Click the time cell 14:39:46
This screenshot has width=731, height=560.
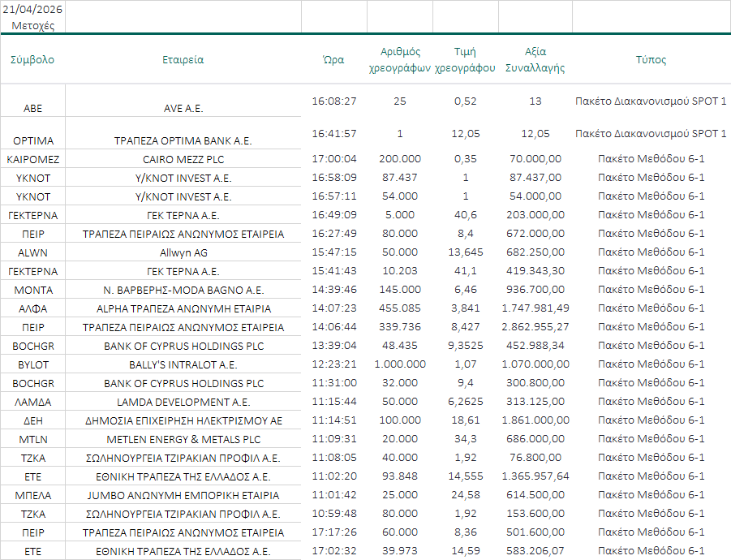tap(333, 289)
